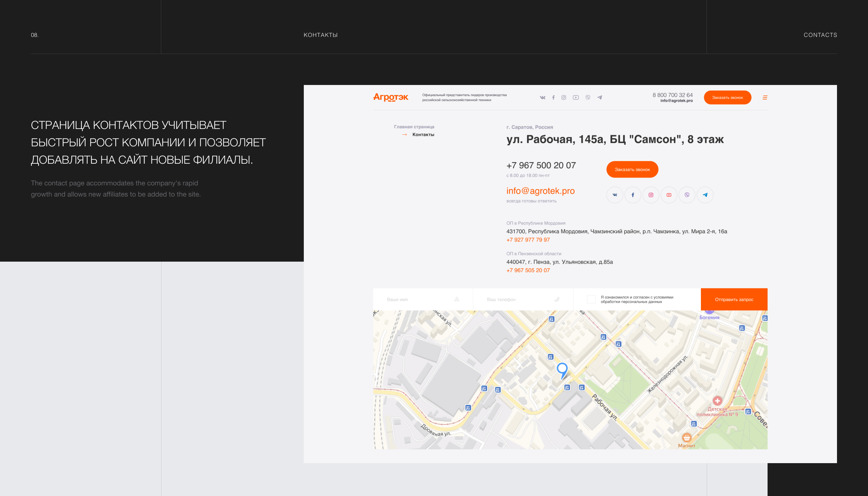
Task: Click the header Telegram icon
Action: coord(600,97)
